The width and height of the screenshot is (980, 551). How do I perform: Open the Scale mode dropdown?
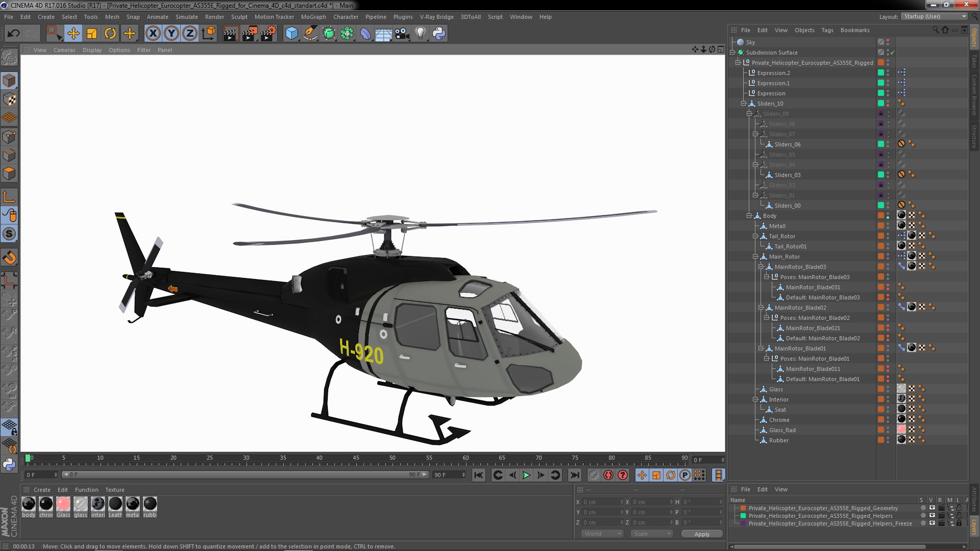[x=651, y=534]
